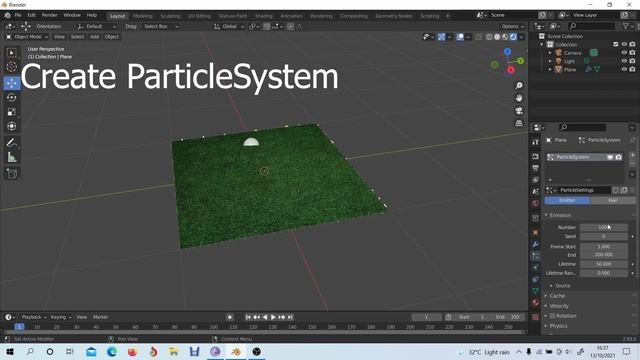Open the Object Mode dropdown
640x360 pixels.
[x=27, y=37]
